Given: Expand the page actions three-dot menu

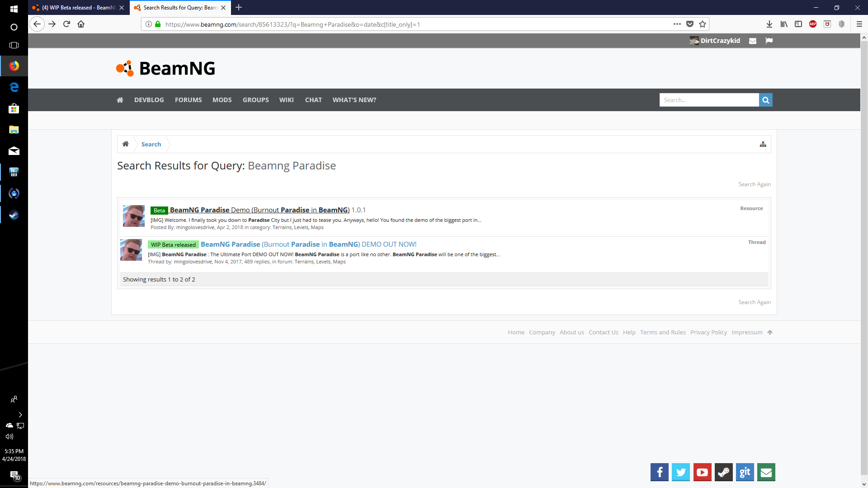Looking at the screenshot, I should pyautogui.click(x=677, y=24).
